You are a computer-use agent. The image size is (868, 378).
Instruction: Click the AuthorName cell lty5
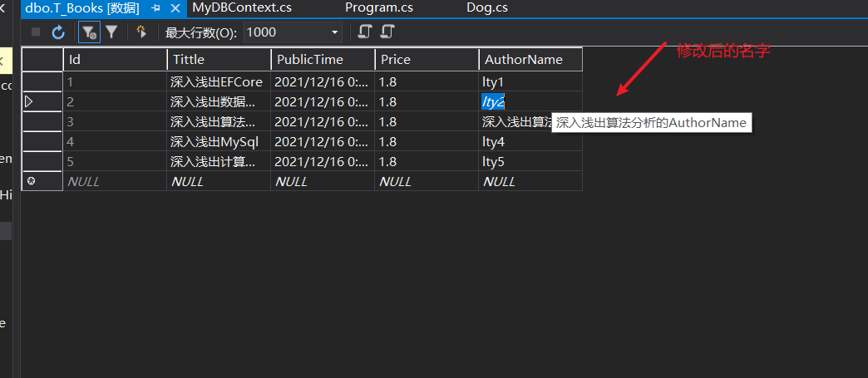pyautogui.click(x=530, y=162)
